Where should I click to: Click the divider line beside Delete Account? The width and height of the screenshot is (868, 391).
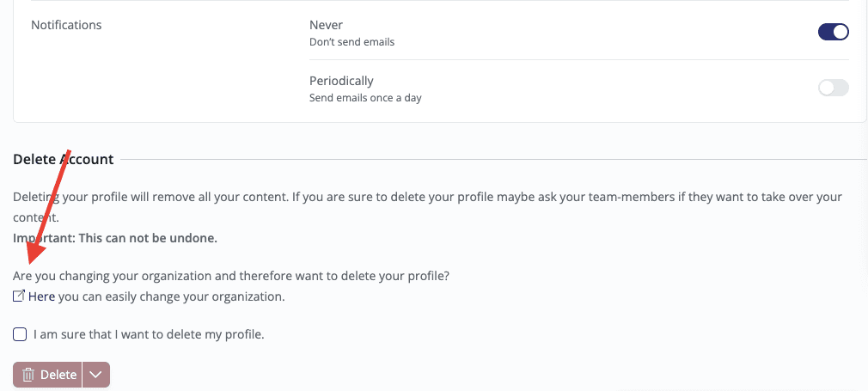[490, 159]
